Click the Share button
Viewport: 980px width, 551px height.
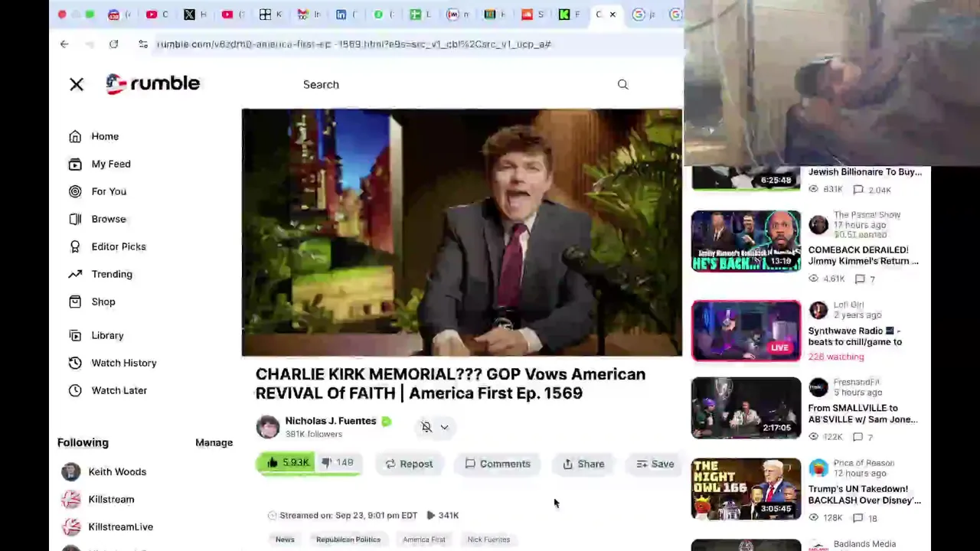point(583,464)
